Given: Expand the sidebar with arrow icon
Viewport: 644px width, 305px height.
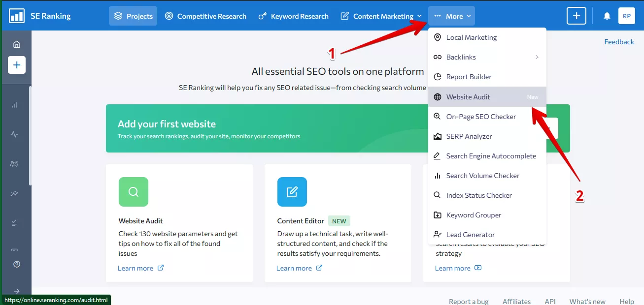Looking at the screenshot, I should [x=17, y=291].
